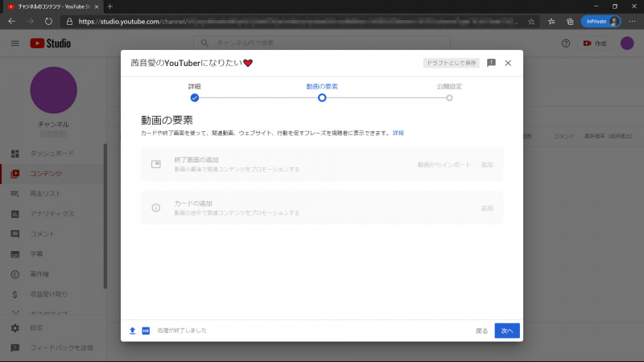Click the feedback icon in the dialog header

491,63
